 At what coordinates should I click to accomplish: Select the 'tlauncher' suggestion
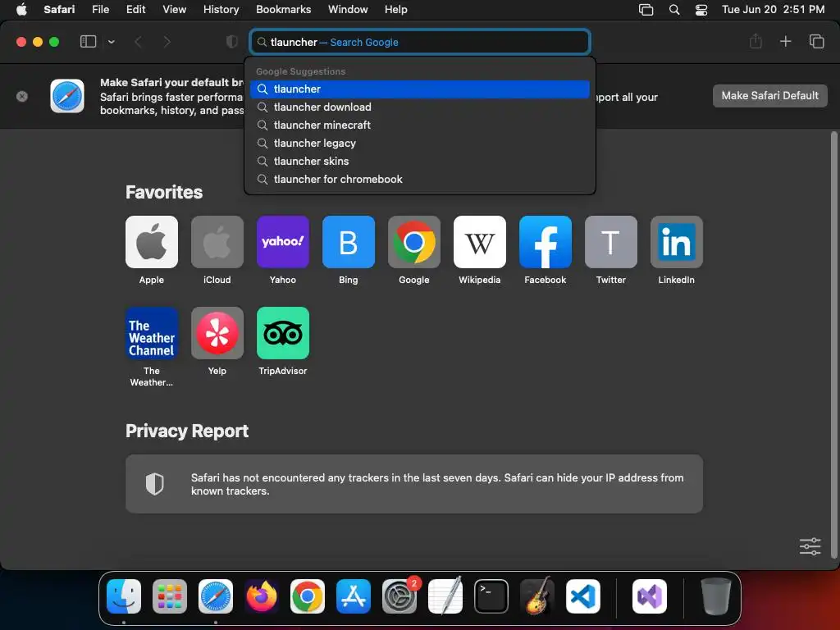pos(420,89)
